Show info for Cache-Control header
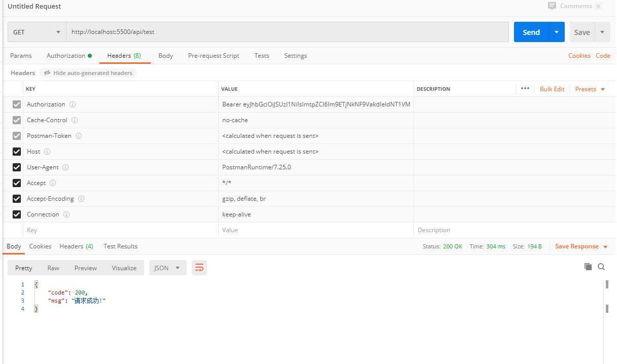 [75, 120]
